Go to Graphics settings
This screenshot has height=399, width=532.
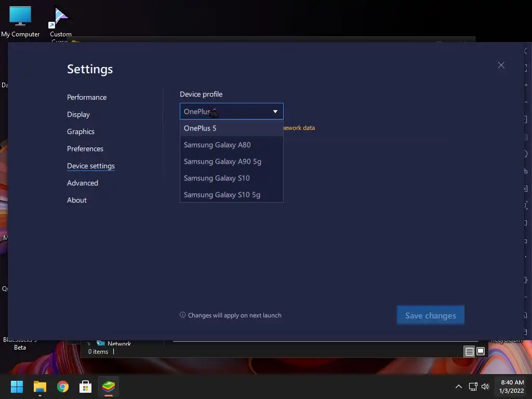tap(81, 131)
